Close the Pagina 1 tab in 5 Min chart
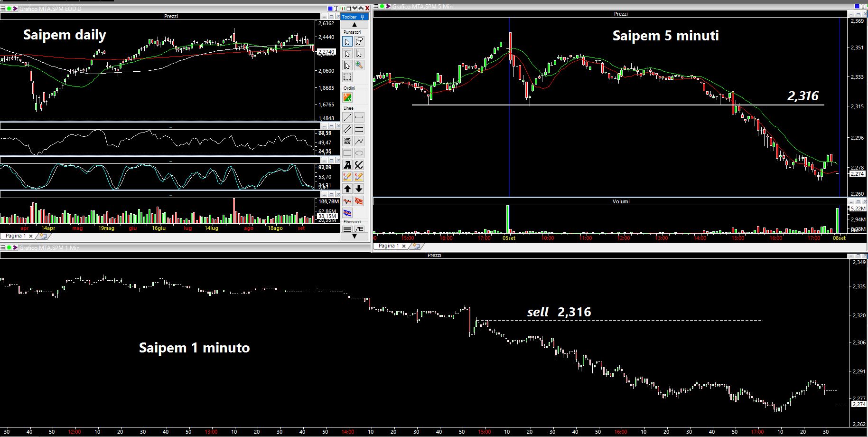The width and height of the screenshot is (868, 437). click(404, 246)
